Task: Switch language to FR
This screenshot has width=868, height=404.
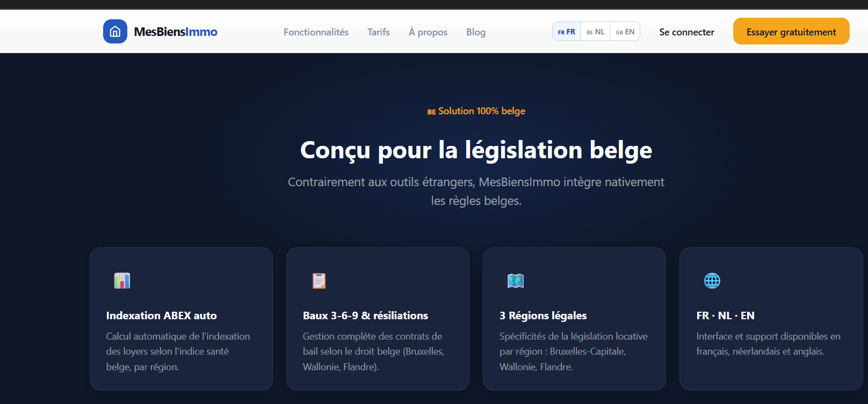Action: 567,32
